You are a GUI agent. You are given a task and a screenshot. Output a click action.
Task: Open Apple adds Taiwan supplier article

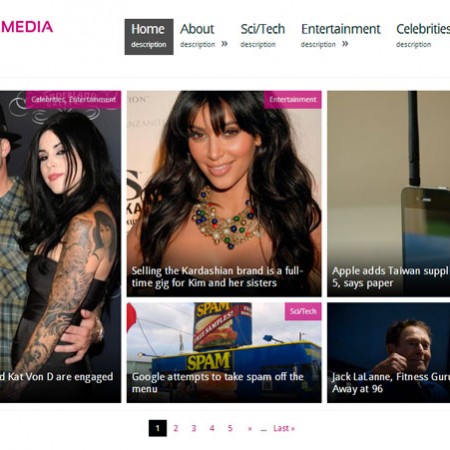point(391,277)
